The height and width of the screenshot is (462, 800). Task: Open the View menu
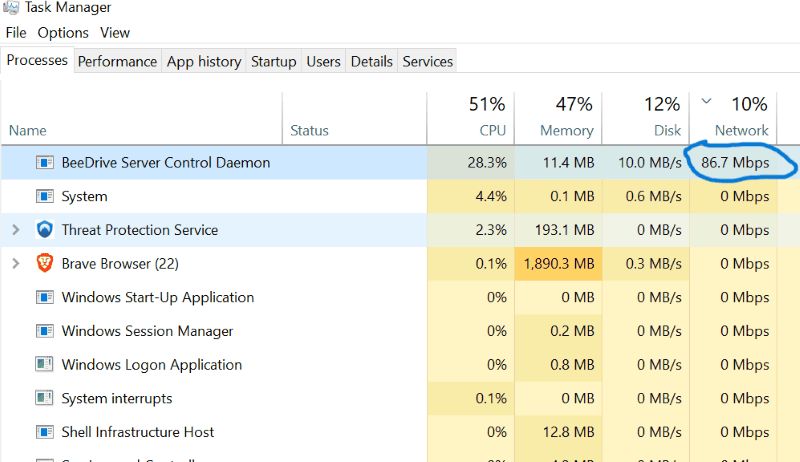(x=115, y=33)
